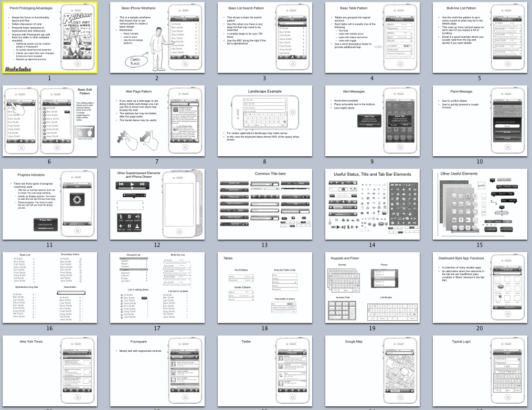Image resolution: width=532 pixels, height=410 pixels.
Task: Select the Web Page Pattern slide
Action: pyautogui.click(x=157, y=121)
